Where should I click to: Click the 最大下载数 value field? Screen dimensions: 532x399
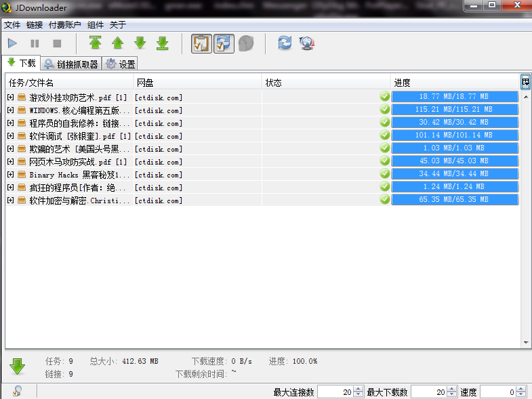coord(429,392)
